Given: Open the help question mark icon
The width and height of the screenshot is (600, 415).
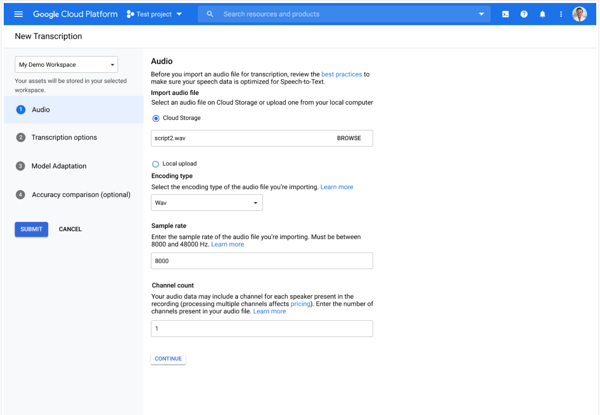Looking at the screenshot, I should click(x=524, y=14).
